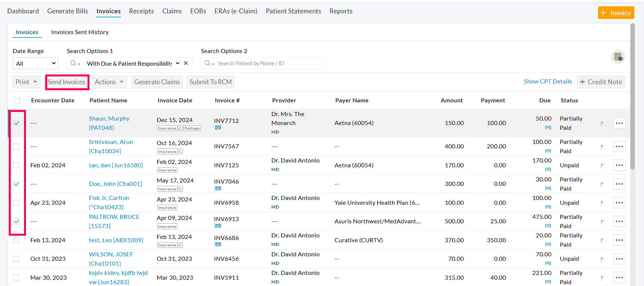Open the more options for INV6958

[619, 203]
